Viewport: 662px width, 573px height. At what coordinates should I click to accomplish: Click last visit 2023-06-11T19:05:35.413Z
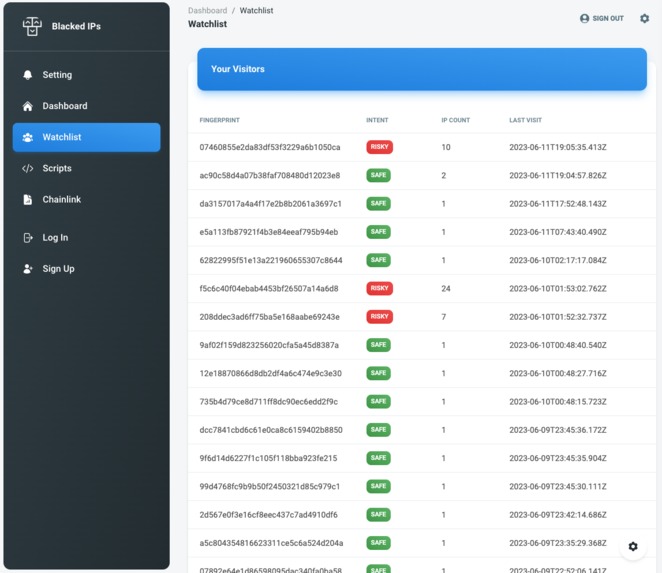[558, 147]
